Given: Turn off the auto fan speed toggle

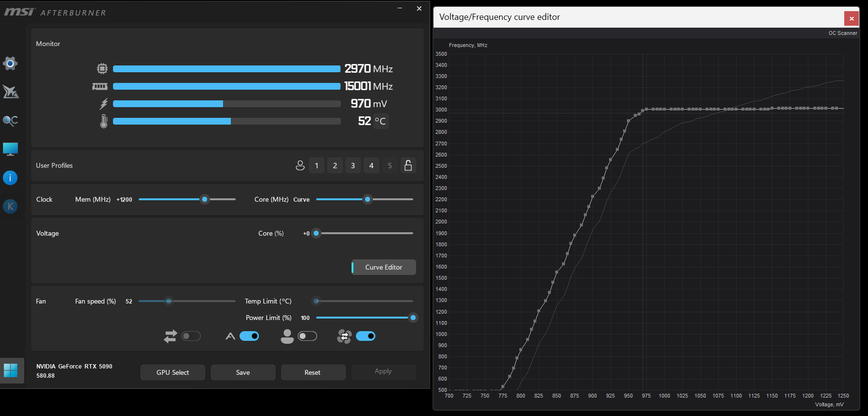Looking at the screenshot, I should [x=249, y=336].
